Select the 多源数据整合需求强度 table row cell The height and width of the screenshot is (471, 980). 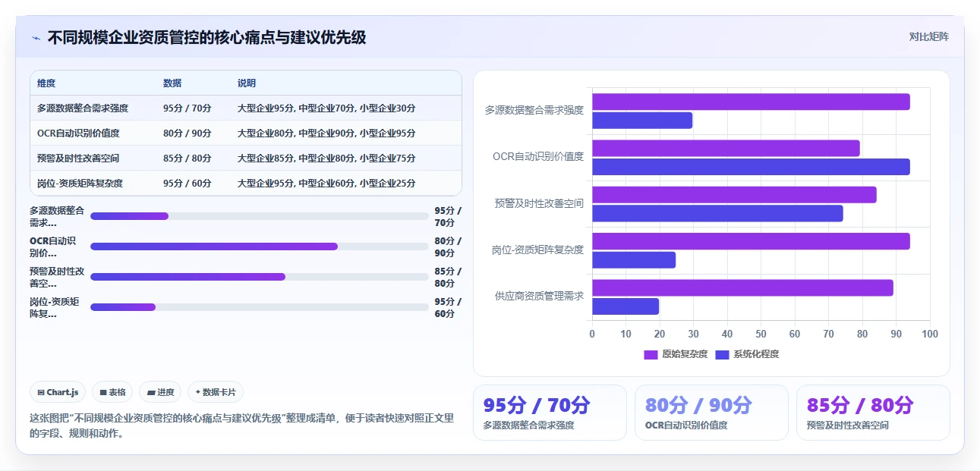(83, 108)
